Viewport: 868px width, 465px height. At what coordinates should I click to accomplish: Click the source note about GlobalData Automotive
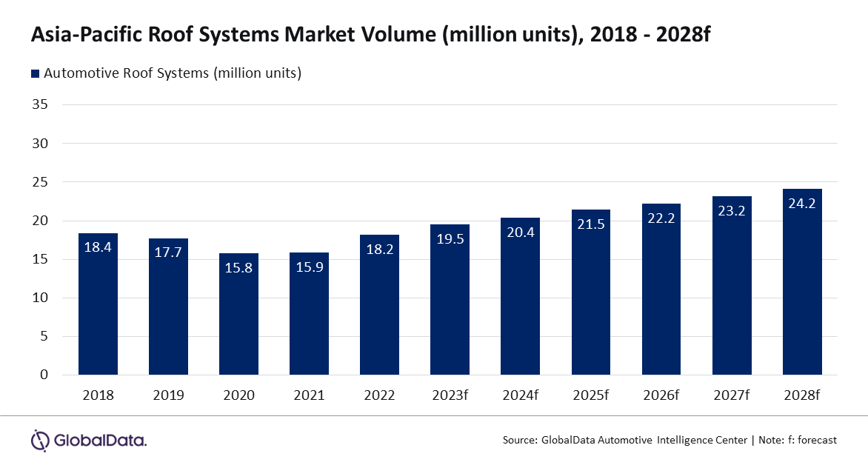tap(670, 440)
